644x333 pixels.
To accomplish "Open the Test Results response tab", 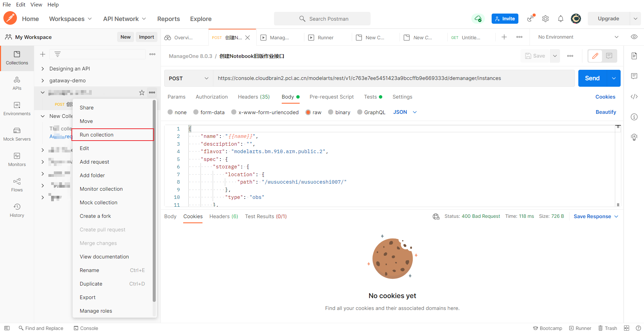I will [x=266, y=216].
